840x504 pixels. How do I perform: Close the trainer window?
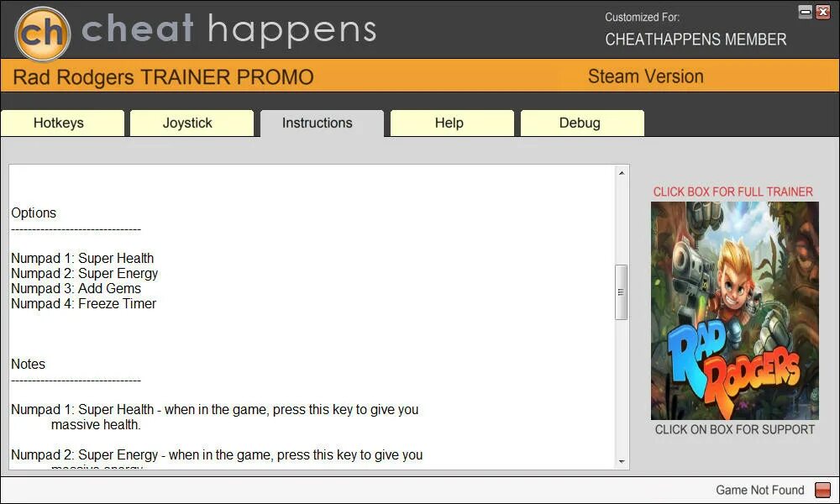(823, 12)
